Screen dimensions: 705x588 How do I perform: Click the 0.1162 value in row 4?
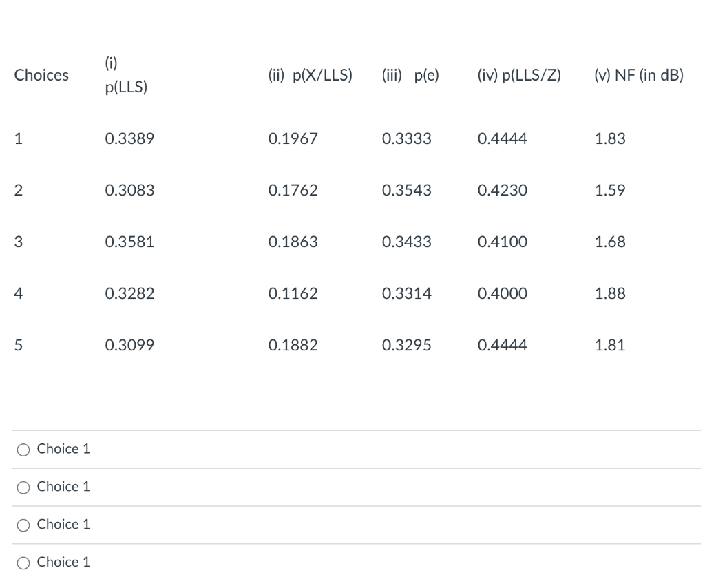click(x=293, y=293)
